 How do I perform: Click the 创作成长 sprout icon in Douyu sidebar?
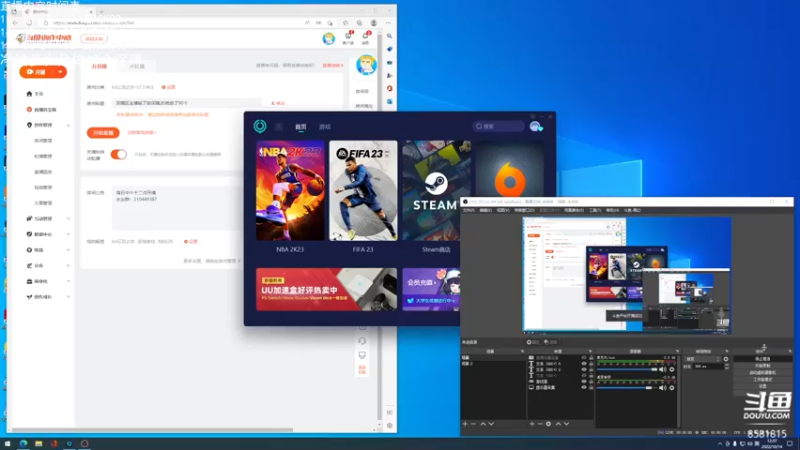(29, 296)
